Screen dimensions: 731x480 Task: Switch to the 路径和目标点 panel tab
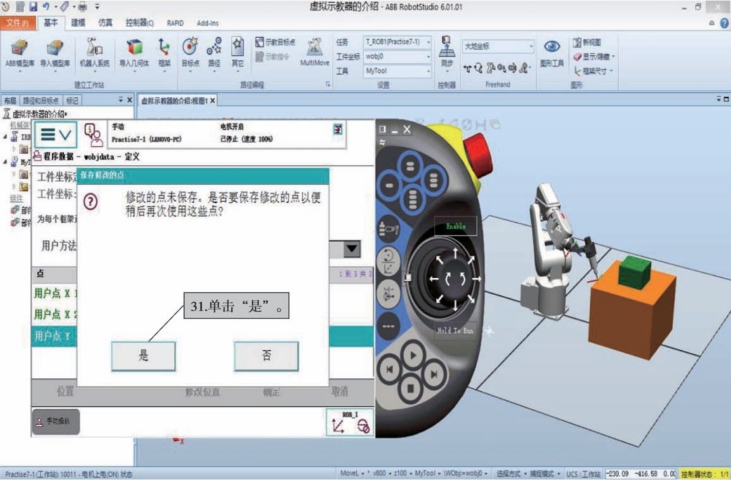click(41, 100)
